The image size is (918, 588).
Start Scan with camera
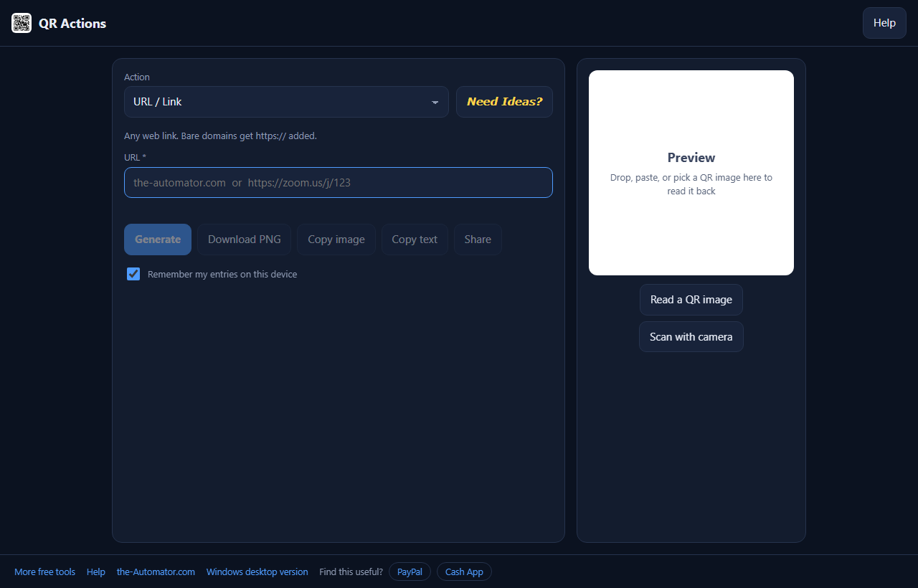(x=691, y=337)
